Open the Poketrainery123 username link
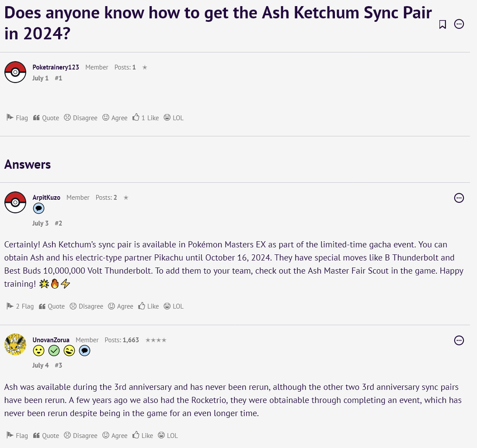The height and width of the screenshot is (448, 477). pyautogui.click(x=56, y=67)
